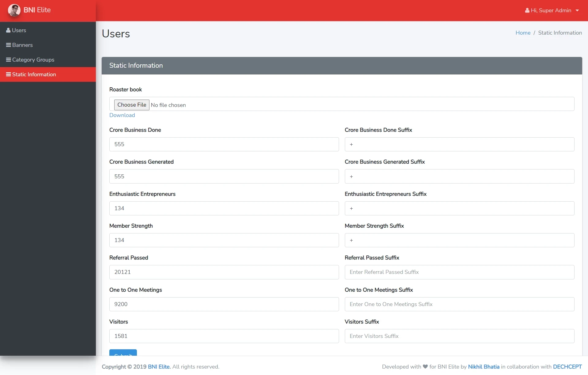Click the Visitors Suffix input field
Viewport: 588px width, 375px height.
point(459,336)
